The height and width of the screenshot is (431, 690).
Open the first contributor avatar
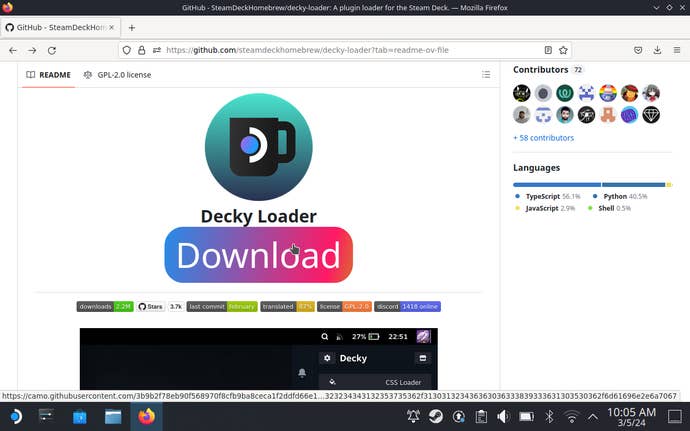coord(521,93)
